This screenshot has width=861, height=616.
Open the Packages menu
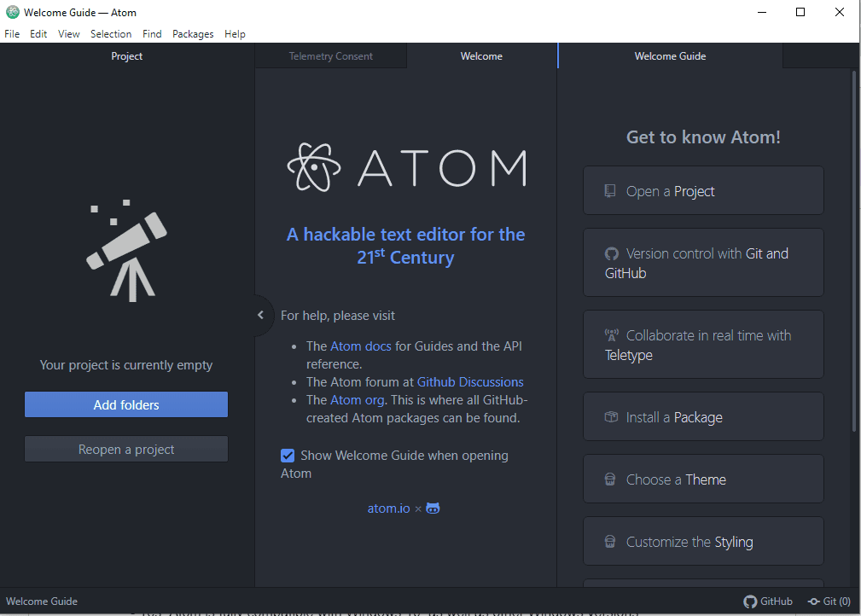point(193,34)
